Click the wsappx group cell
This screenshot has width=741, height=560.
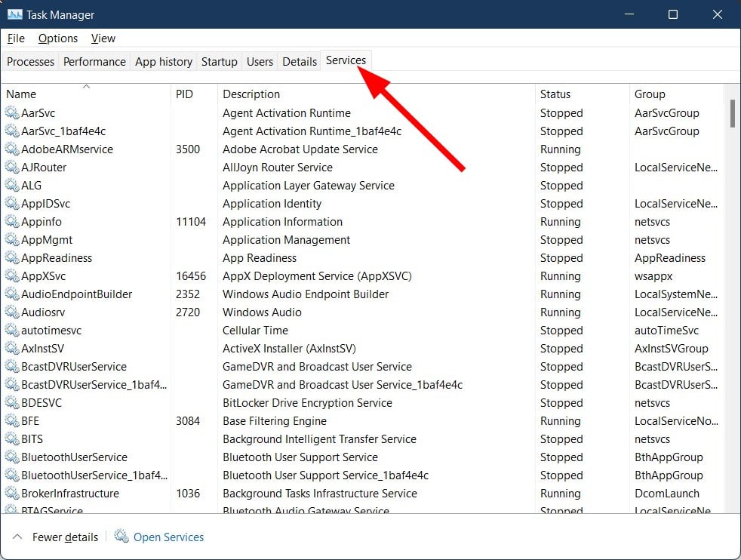click(x=653, y=275)
